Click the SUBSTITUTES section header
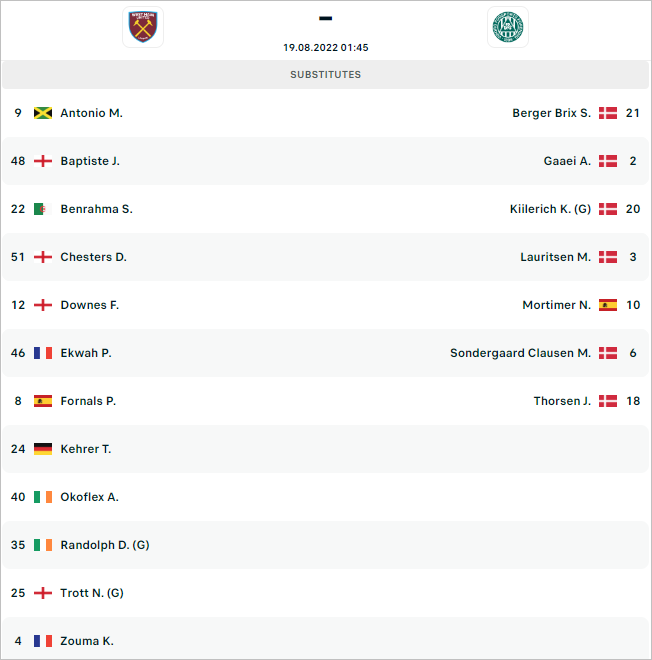The width and height of the screenshot is (652, 660). coord(325,75)
